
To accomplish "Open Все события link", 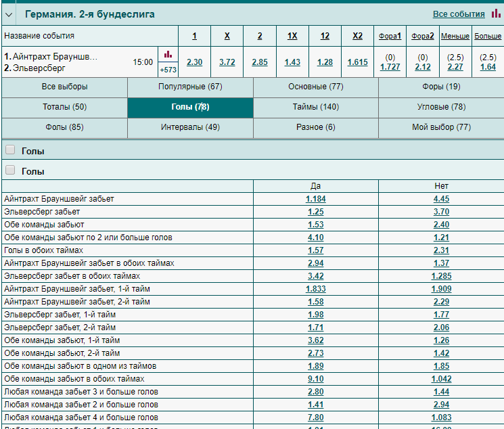I will [459, 14].
